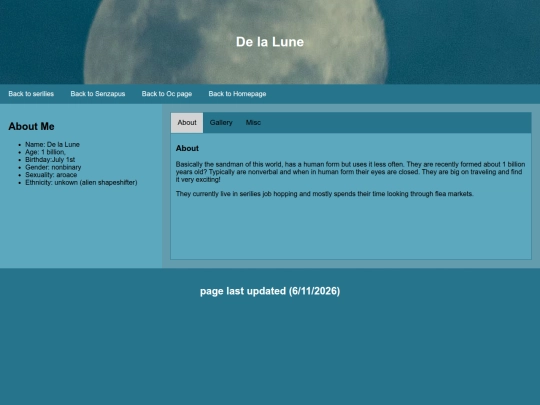Open the 'Back to serilies' link
This screenshot has height=405, width=540.
pyautogui.click(x=31, y=94)
